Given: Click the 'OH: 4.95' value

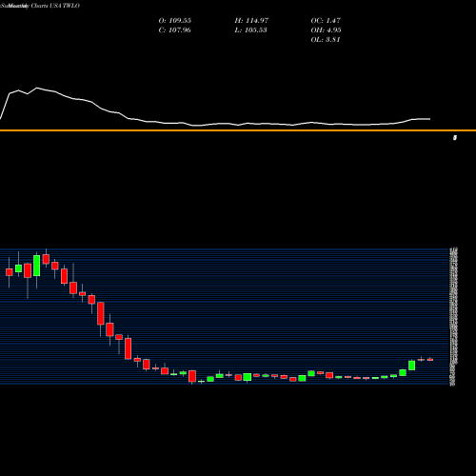Looking at the screenshot, I should point(326,30).
